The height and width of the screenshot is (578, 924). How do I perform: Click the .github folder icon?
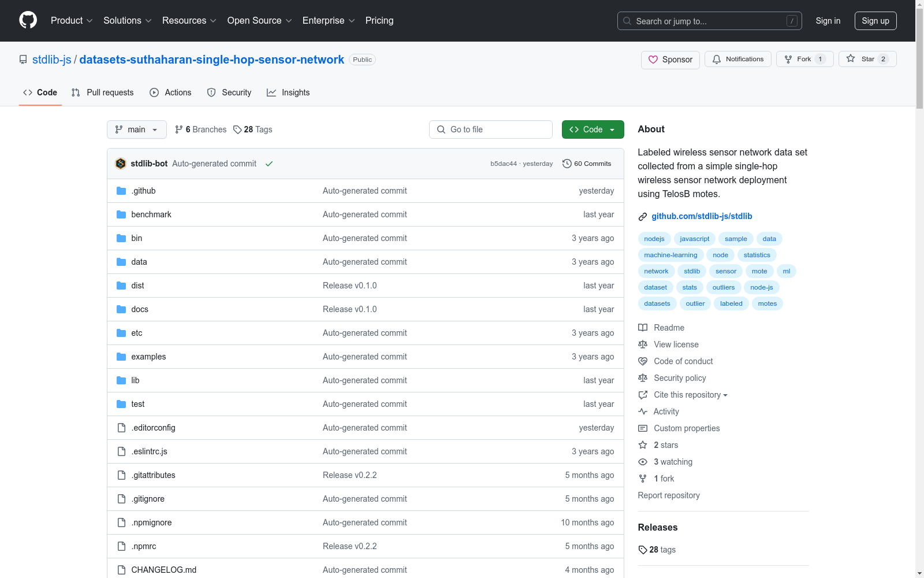tap(121, 191)
